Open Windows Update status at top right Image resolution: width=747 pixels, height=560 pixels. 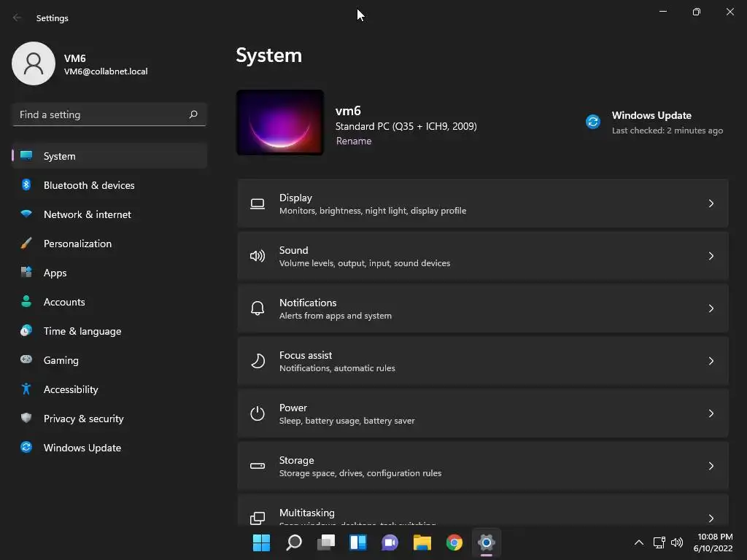[x=654, y=122]
